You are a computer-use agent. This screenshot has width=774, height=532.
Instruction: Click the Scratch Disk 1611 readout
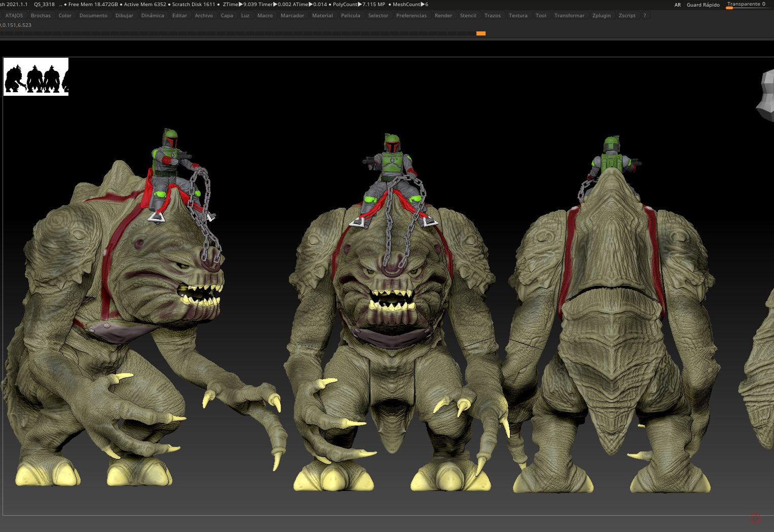[x=194, y=5]
